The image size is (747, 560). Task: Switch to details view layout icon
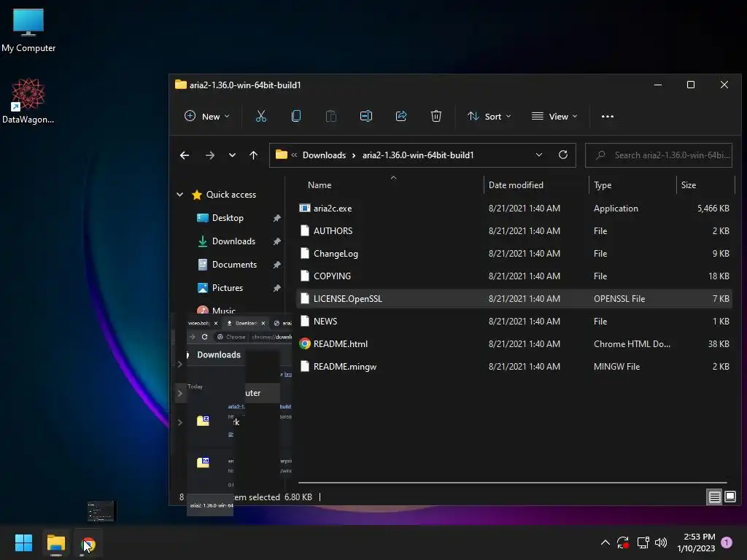point(714,497)
